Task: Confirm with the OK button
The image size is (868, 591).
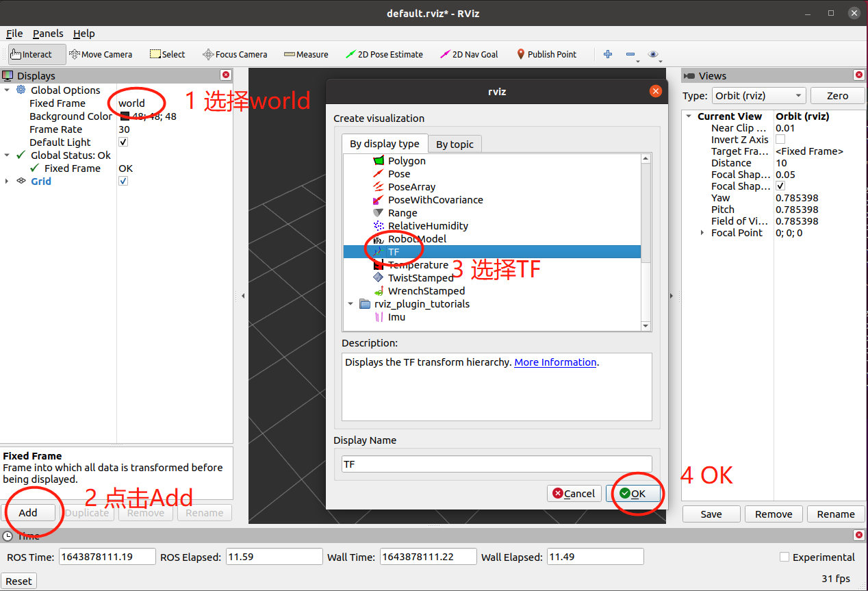Action: 633,494
